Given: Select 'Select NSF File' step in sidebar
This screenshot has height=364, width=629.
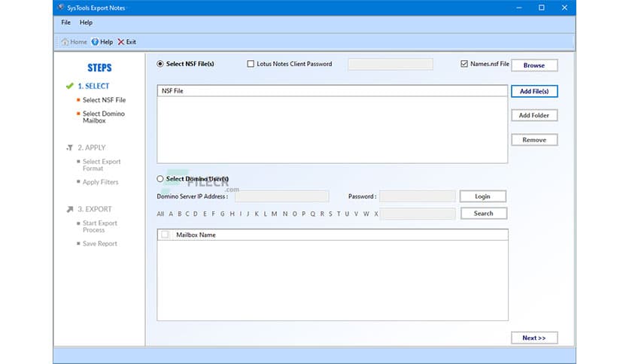Looking at the screenshot, I should 104,100.
